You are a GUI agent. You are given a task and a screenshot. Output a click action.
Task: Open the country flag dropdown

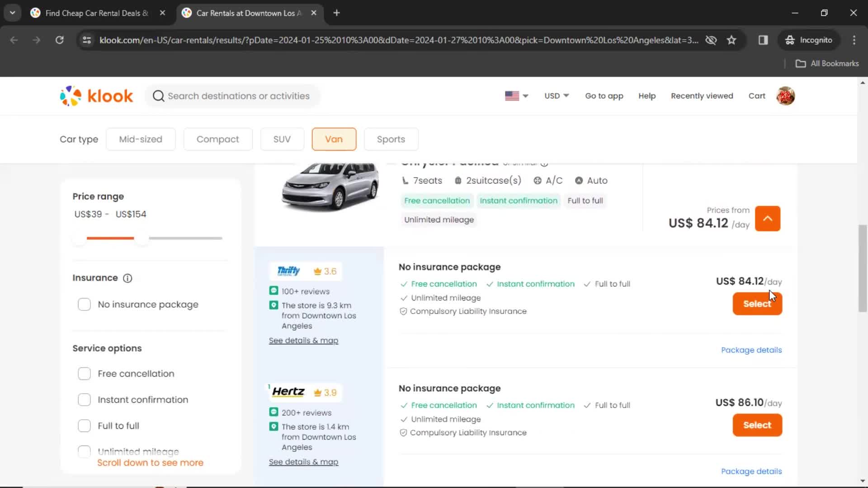(x=517, y=96)
